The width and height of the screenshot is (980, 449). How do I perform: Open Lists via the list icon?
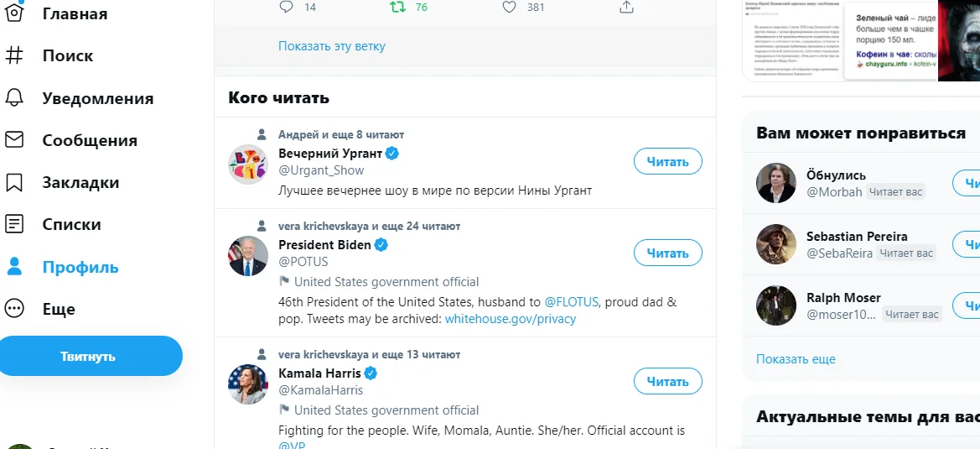point(14,224)
